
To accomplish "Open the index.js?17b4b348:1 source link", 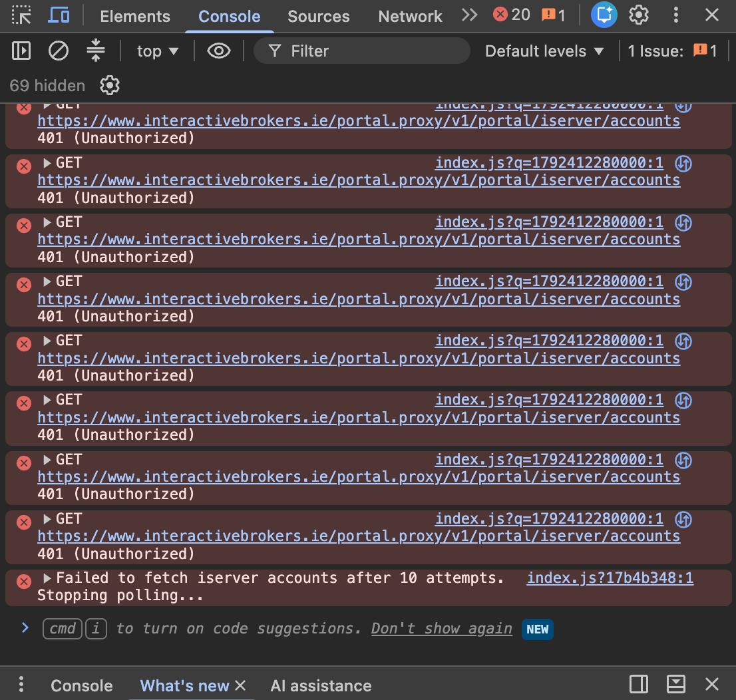I will pos(610,578).
